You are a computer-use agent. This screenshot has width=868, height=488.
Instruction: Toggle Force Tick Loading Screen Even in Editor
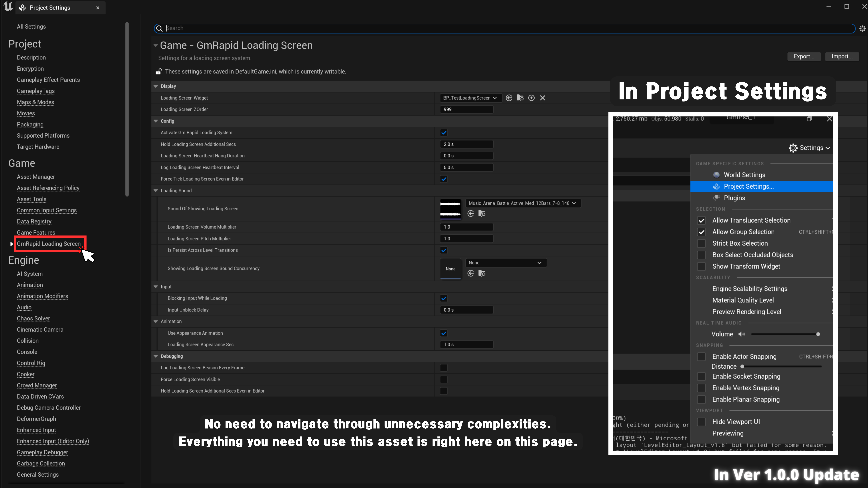tap(444, 179)
